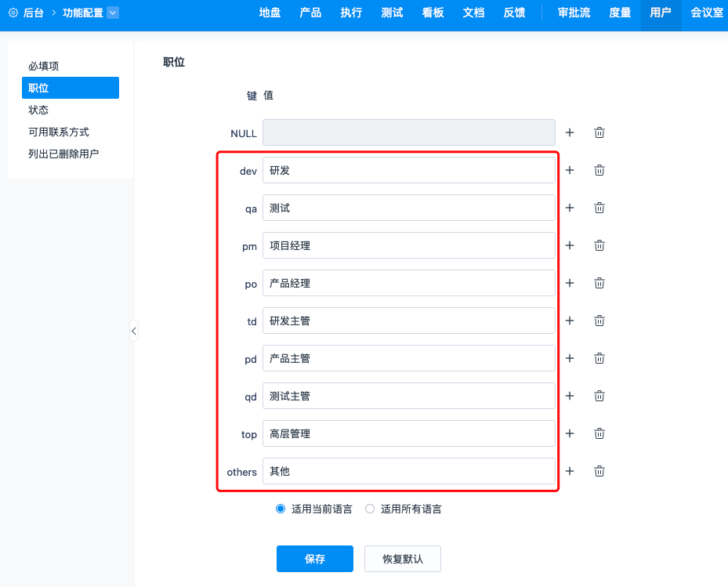
Task: Select 适用当前语言 radio option
Action: (281, 509)
